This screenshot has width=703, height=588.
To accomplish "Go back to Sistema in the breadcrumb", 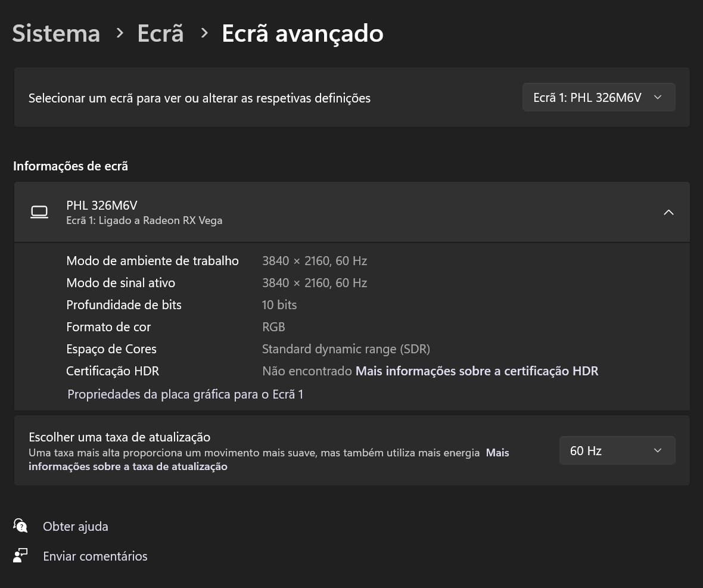I will click(56, 33).
